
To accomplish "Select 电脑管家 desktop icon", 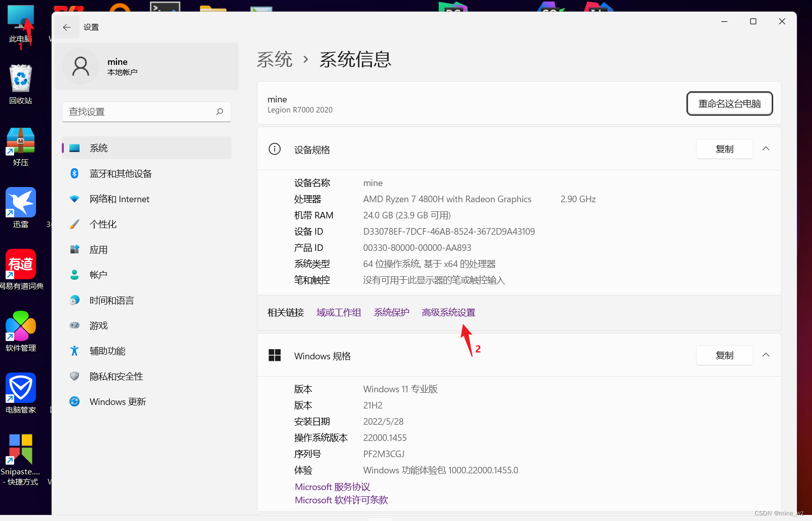I will pos(21,393).
